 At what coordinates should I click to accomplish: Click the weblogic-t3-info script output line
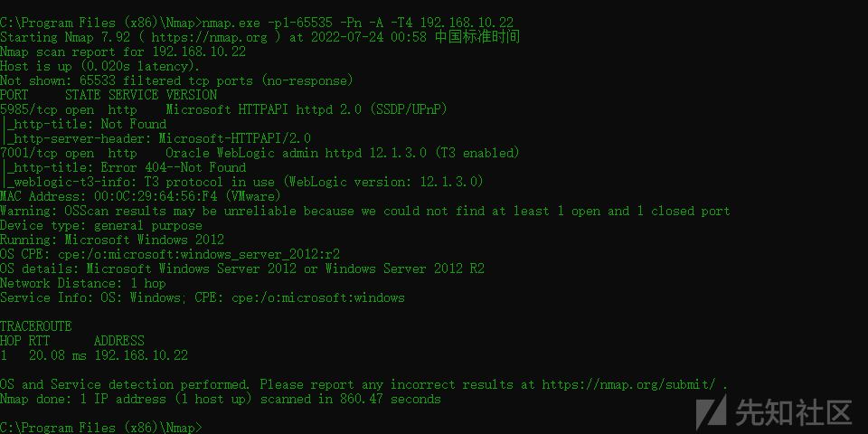[243, 182]
